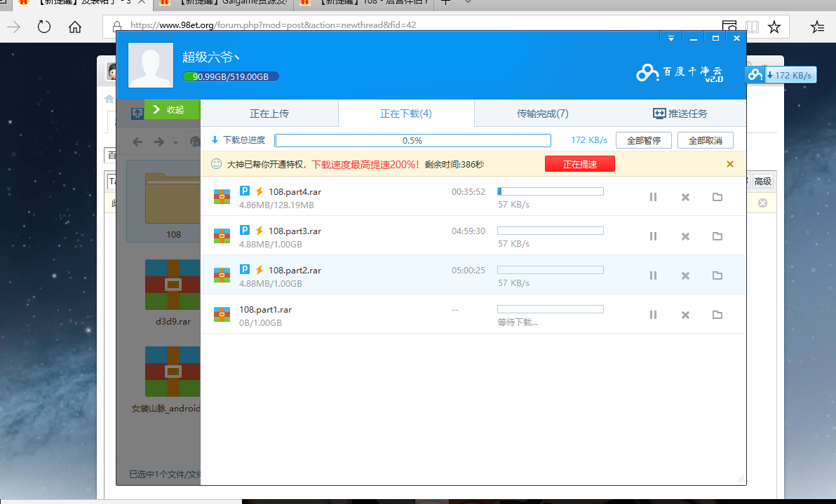Click the archive file icon of 108.part1.rar

(222, 314)
